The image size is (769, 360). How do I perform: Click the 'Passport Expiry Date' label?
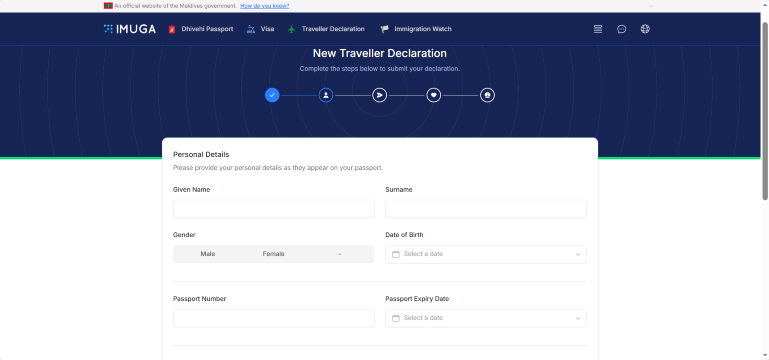click(x=417, y=299)
